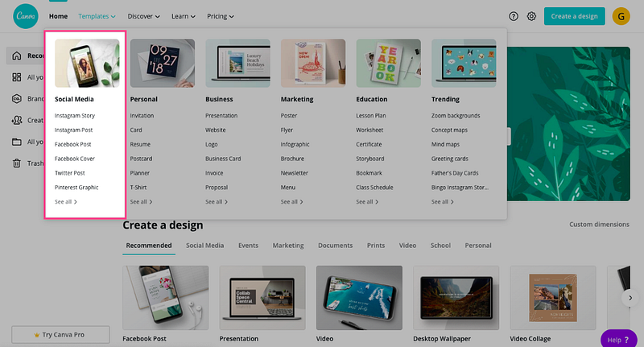644x347 pixels.
Task: Select Instagram Story template
Action: pos(75,115)
